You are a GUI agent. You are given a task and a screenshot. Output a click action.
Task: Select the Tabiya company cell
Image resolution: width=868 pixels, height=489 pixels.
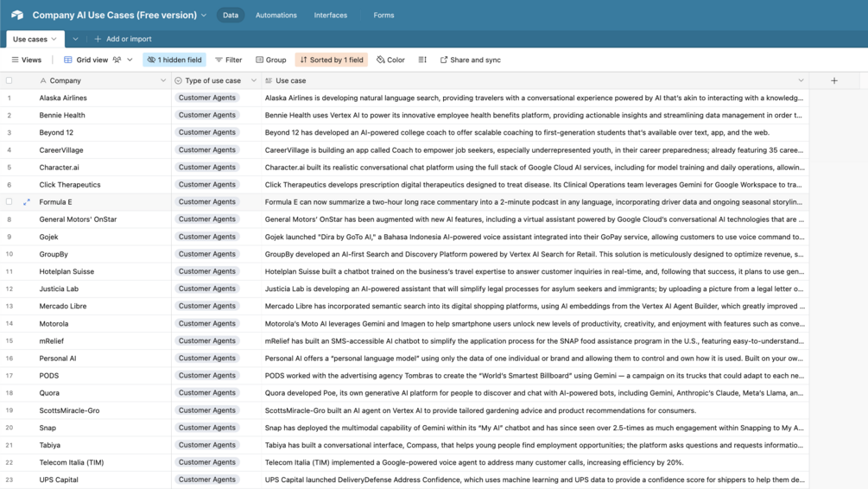[103, 445]
